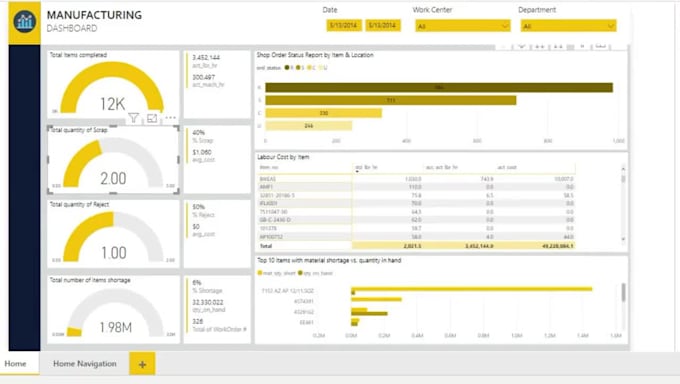The height and width of the screenshot is (384, 680).
Task: Click the scrollbar thumb in the shortage chart
Action: click(x=624, y=292)
